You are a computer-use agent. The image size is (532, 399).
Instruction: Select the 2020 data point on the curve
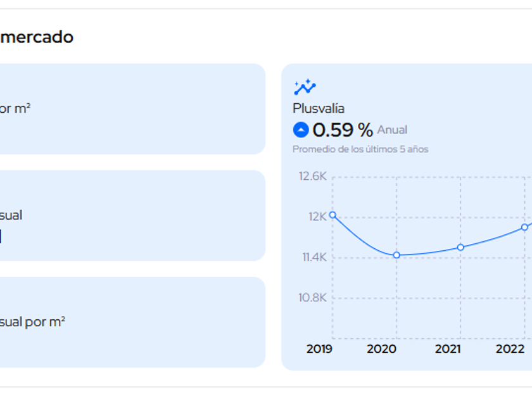pos(396,255)
